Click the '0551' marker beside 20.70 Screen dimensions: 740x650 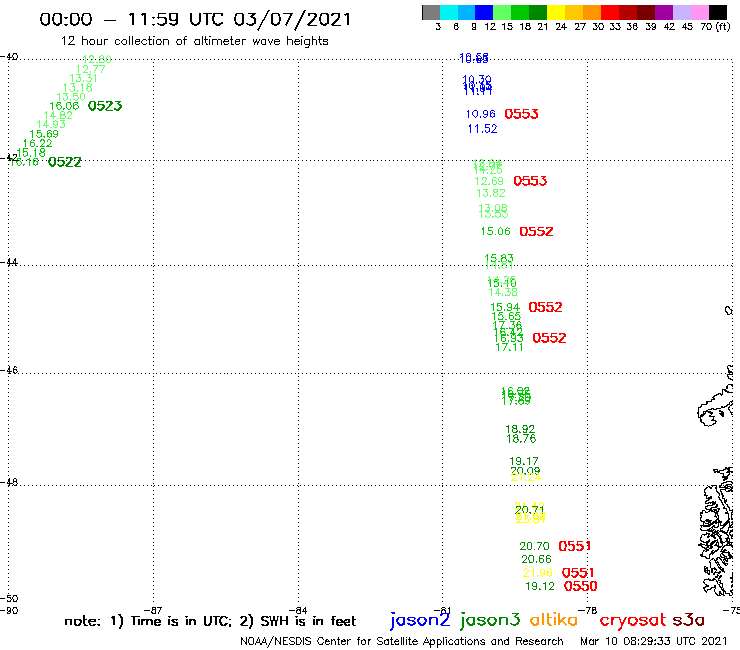575,546
